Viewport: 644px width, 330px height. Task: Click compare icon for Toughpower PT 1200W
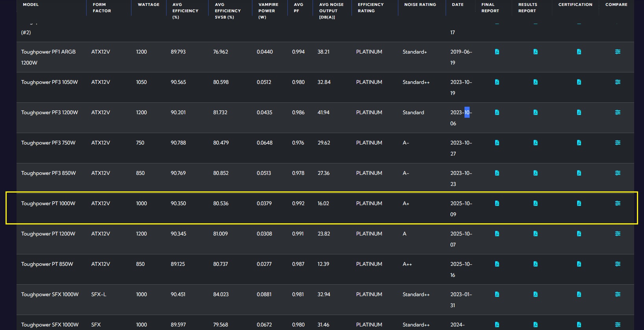[618, 234]
